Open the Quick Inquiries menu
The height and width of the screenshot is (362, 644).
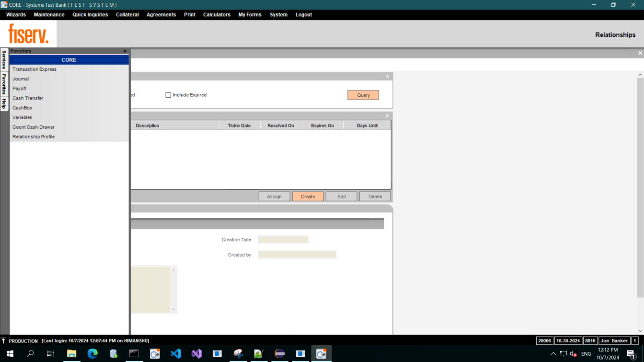(x=90, y=15)
